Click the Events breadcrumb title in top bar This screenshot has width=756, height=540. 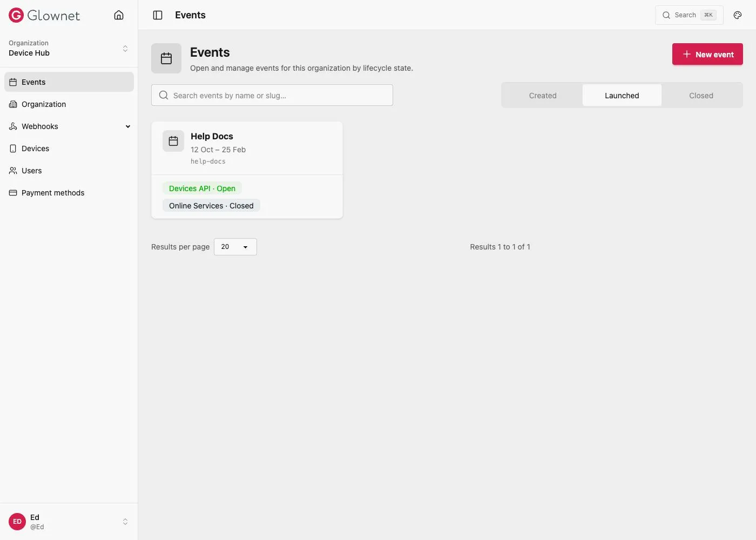(190, 15)
